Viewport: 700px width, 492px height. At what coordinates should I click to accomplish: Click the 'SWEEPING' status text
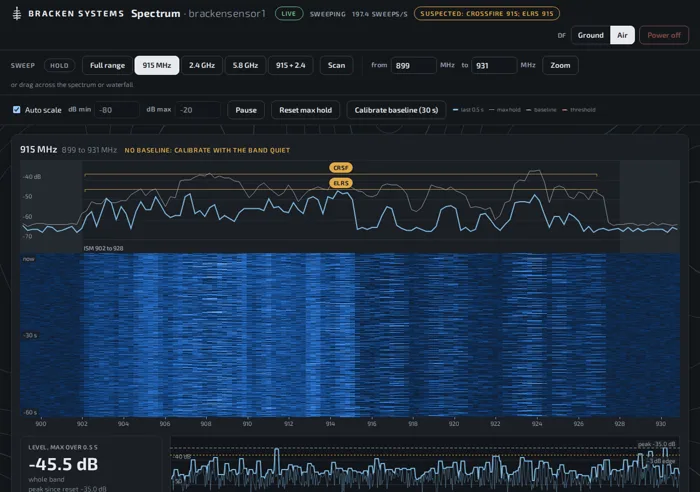pyautogui.click(x=328, y=14)
